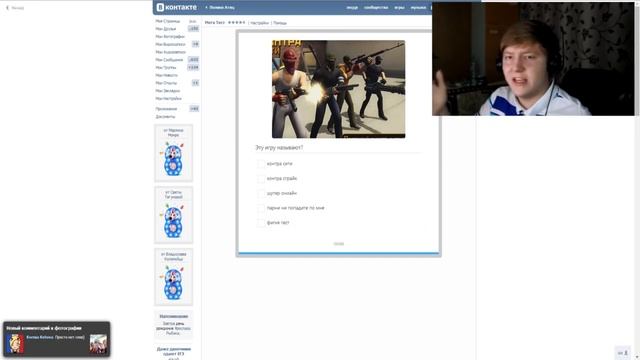The image size is (640, 360).
Task: Open Мои Друзья in the sidebar
Action: (x=166, y=29)
